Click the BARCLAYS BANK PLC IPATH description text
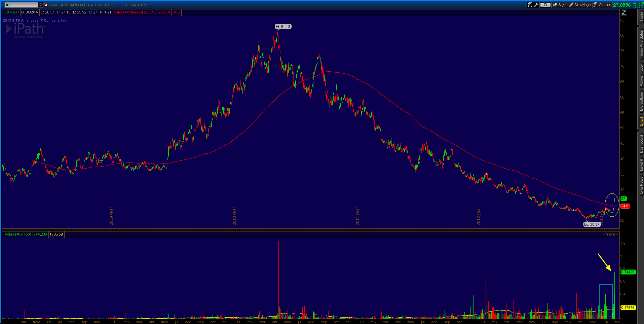This screenshot has height=324, width=644. coord(98,5)
